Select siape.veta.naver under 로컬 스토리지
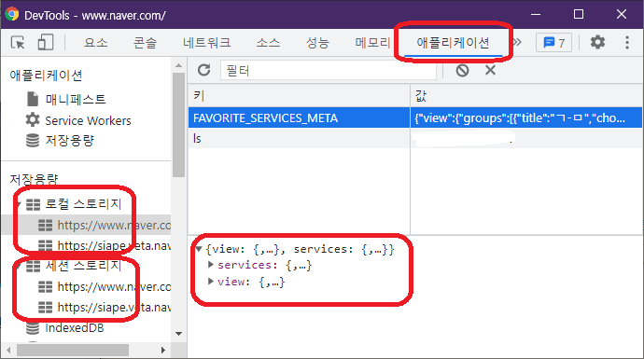The height and width of the screenshot is (359, 644). click(x=114, y=245)
